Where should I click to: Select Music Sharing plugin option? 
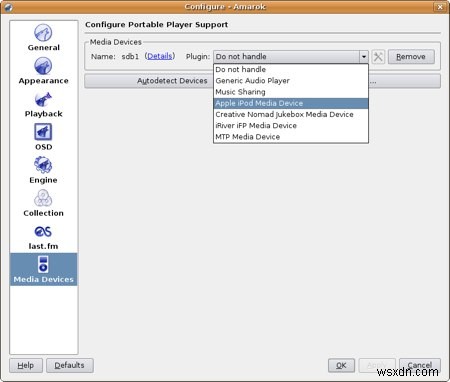(291, 92)
